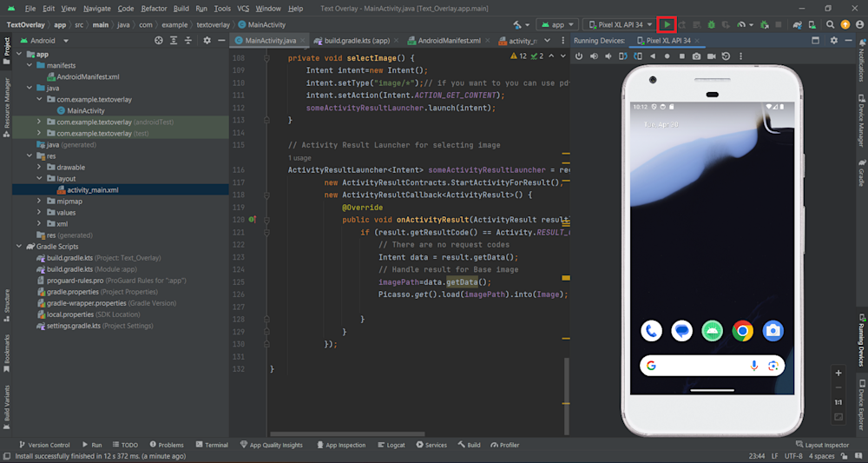Run the app with the green play button
This screenshot has width=868, height=463.
pos(667,24)
